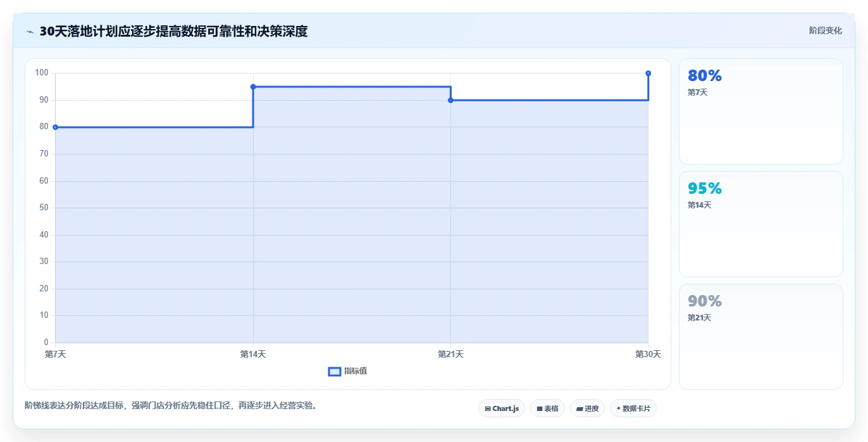Click the 第21天 x-axis label
Image resolution: width=868 pixels, height=442 pixels.
click(450, 355)
